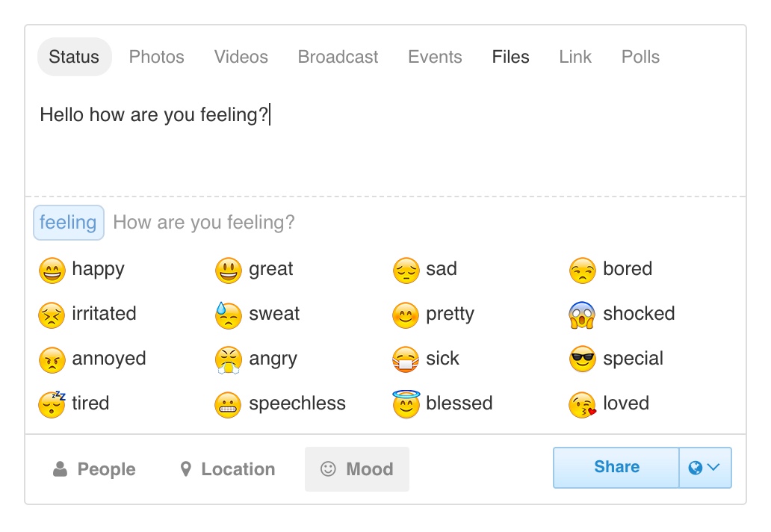Click the Share button

[x=616, y=468]
